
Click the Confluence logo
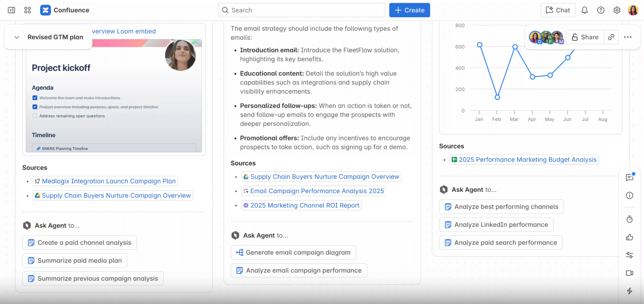(45, 10)
